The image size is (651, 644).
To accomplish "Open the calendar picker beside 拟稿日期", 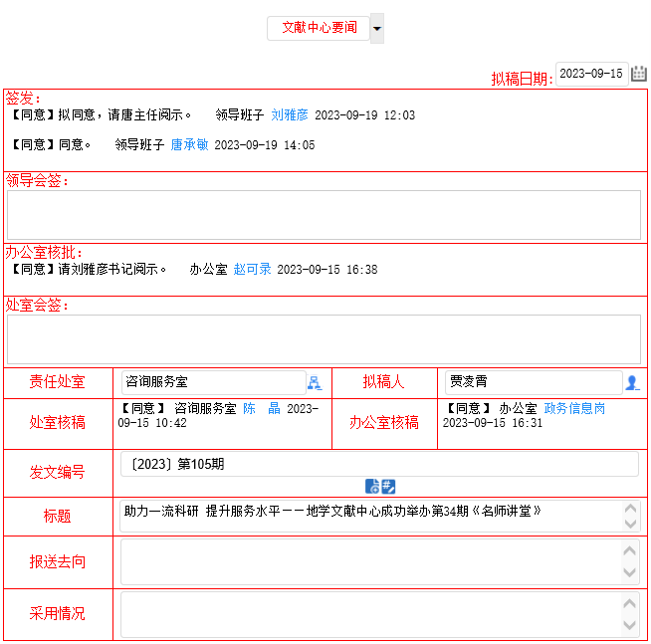I will [639, 74].
